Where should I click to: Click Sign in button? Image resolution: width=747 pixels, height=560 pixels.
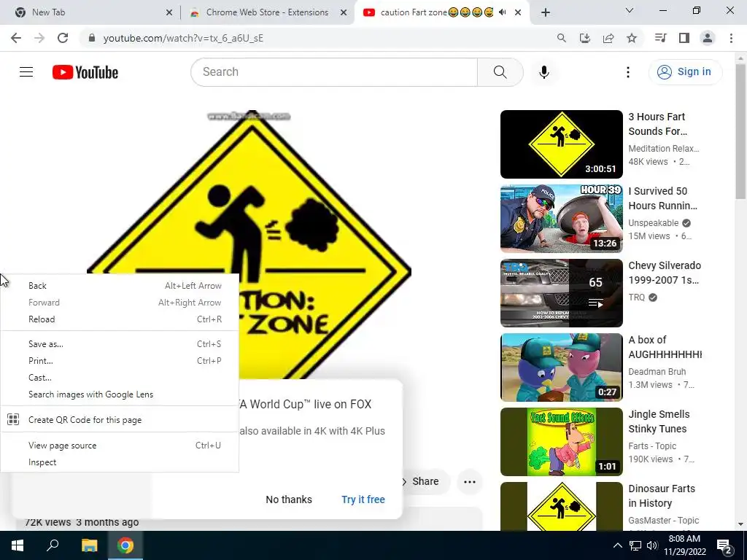(685, 72)
